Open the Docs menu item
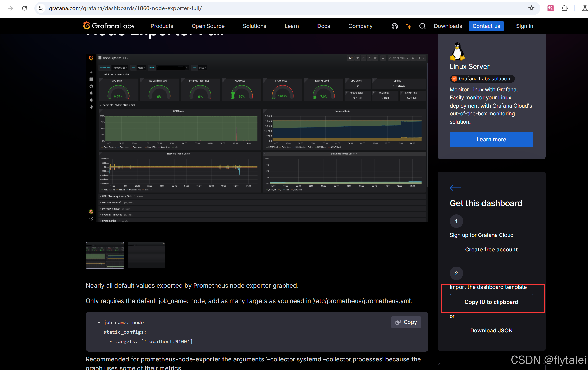 click(323, 26)
